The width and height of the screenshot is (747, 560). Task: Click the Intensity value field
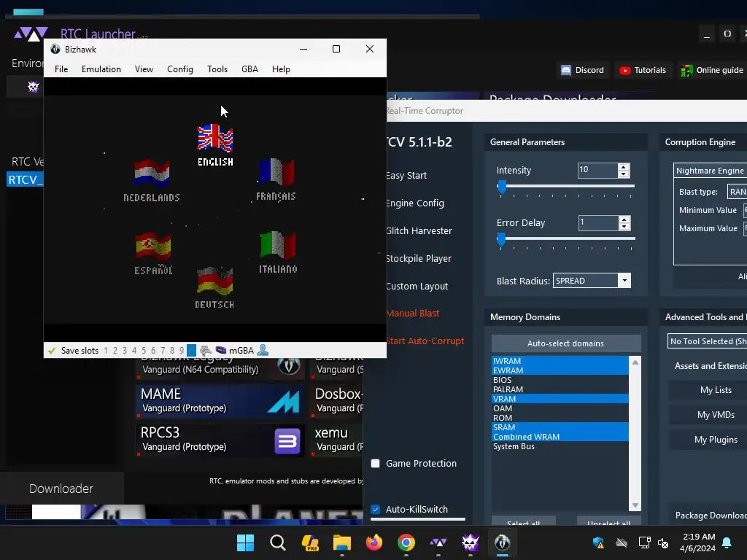[598, 170]
